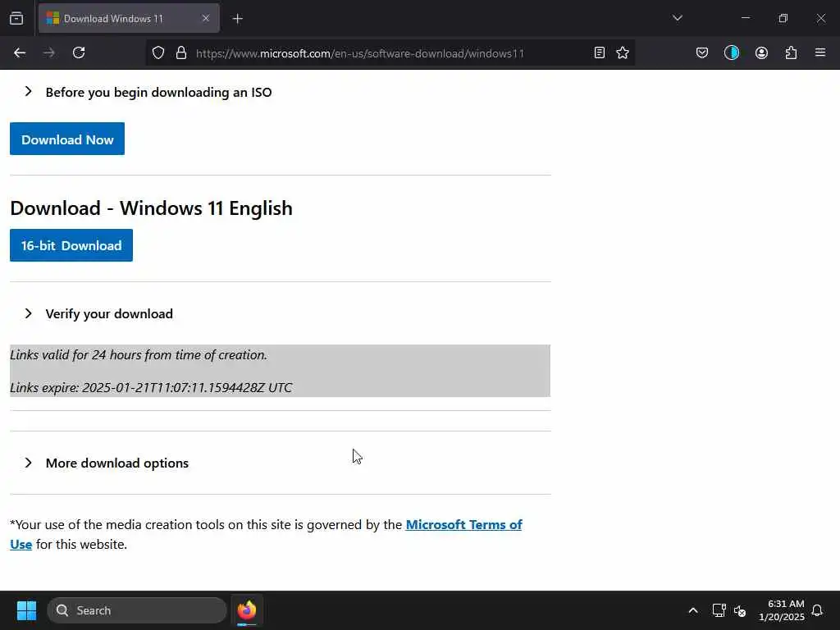Click the taskbar Search box
Image resolution: width=840 pixels, height=630 pixels.
coord(137,610)
